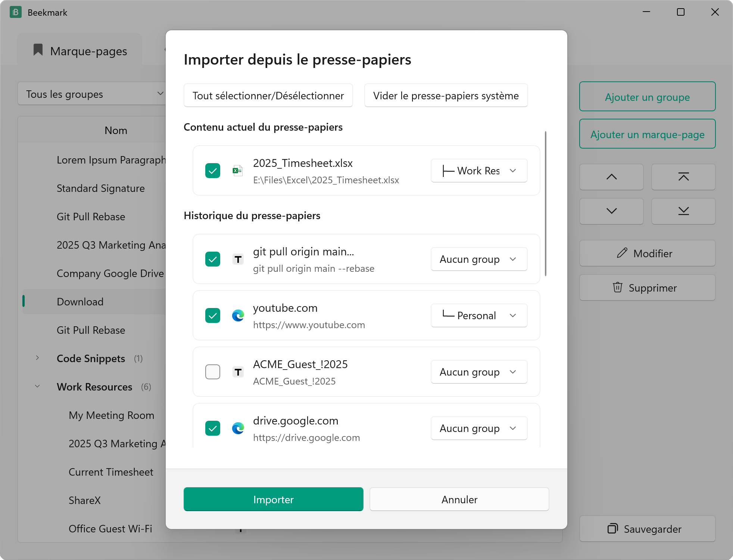This screenshot has width=733, height=560.
Task: Click the E:\Files\Excel\2025_Timesheet.xlsx path text
Action: tap(326, 180)
